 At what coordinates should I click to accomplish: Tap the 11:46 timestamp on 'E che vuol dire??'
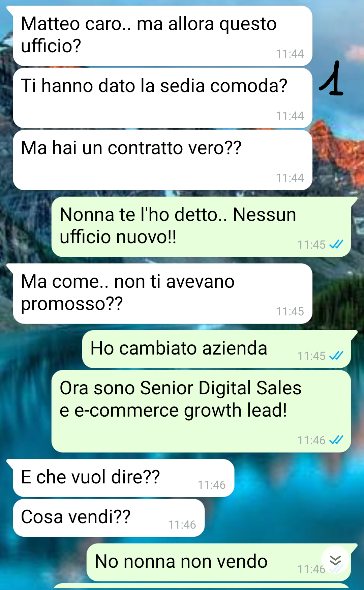pyautogui.click(x=212, y=485)
